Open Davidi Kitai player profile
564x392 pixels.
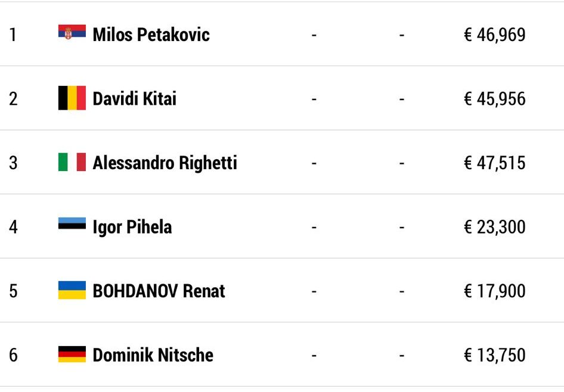click(x=135, y=99)
